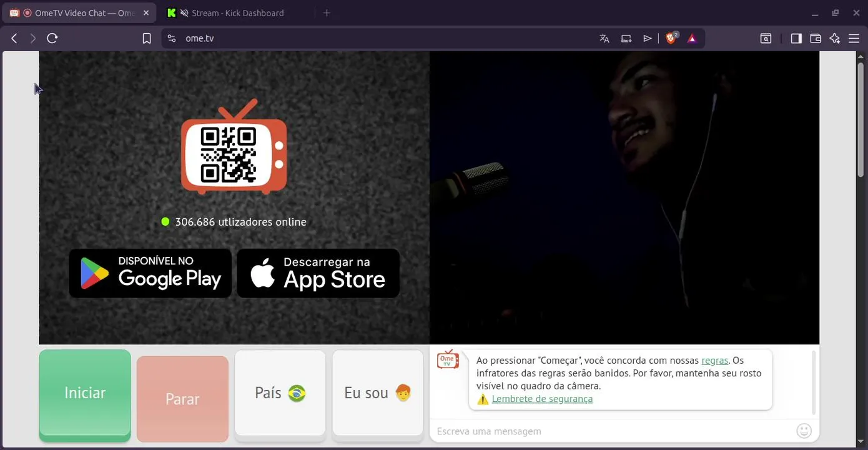Select the OmeTV Video Chat tab
This screenshot has width=868, height=450.
pos(79,12)
